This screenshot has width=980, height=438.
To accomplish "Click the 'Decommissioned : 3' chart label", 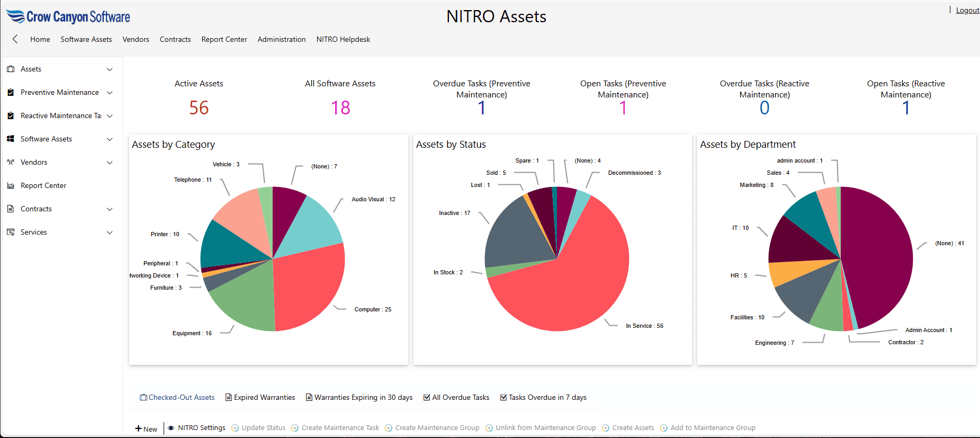I will (x=634, y=173).
